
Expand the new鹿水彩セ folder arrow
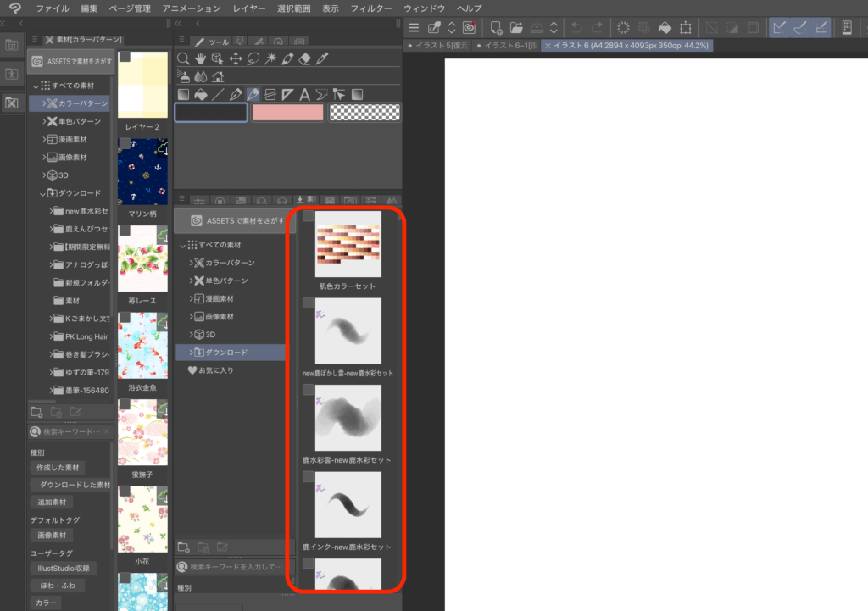tap(52, 211)
